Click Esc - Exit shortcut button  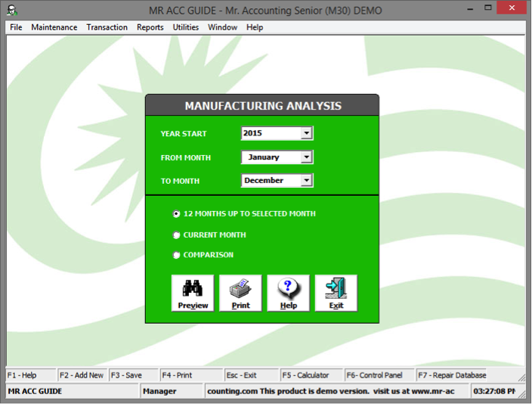pyautogui.click(x=252, y=375)
